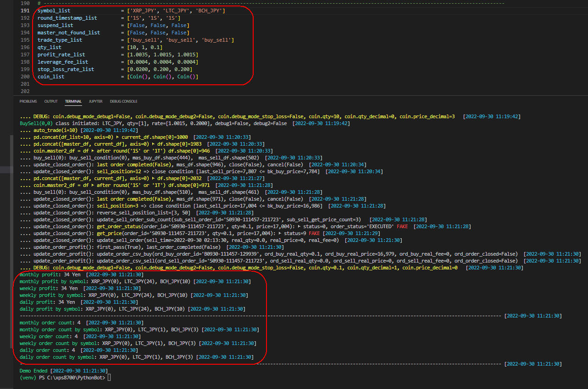Click the 'daily profit: 34 Yen' line
This screenshot has height=389, width=588.
point(78,302)
